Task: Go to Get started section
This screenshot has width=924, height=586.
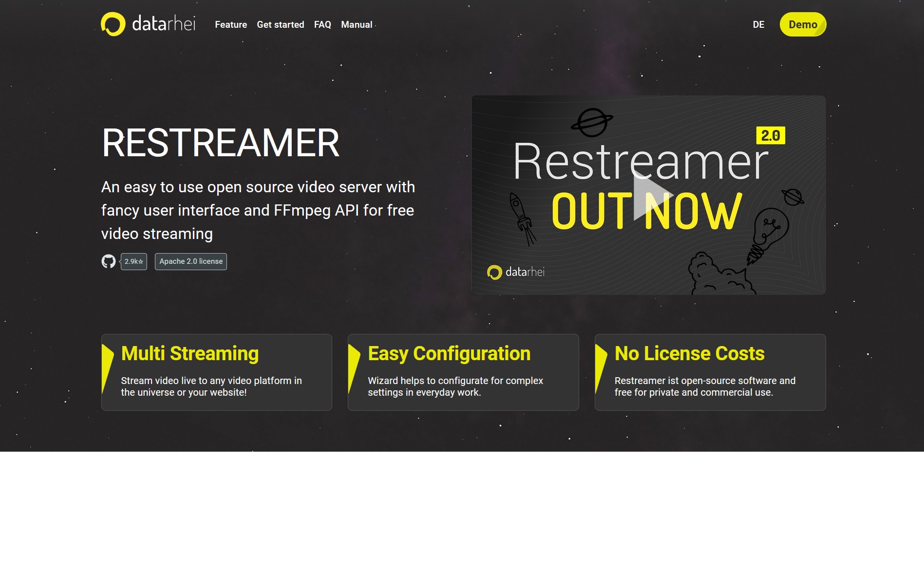Action: 281,25
